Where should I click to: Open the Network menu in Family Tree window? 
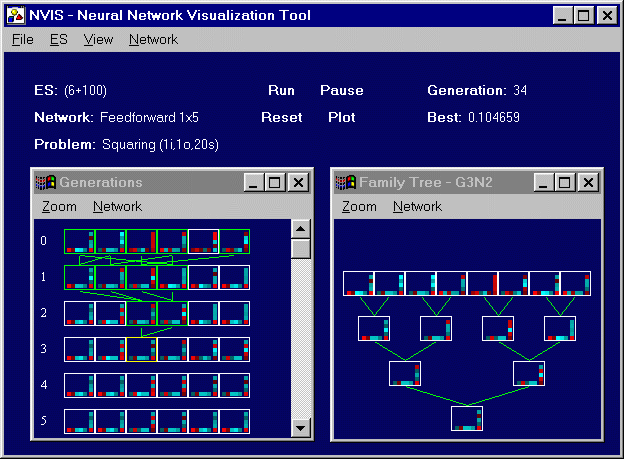point(417,206)
